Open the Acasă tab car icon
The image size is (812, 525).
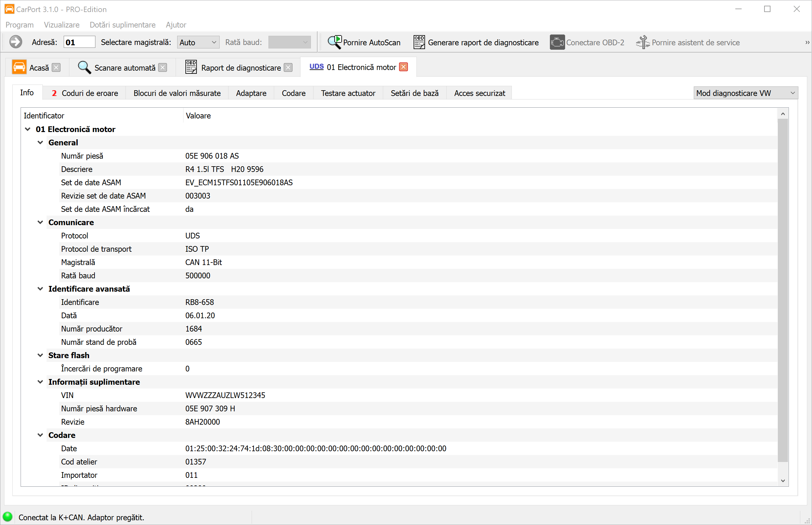pos(19,67)
